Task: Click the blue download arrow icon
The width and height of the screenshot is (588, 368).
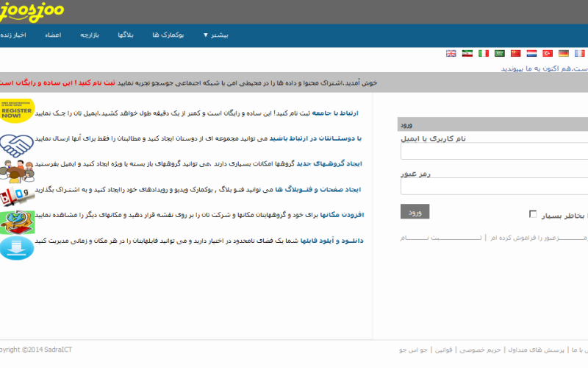Action: (x=17, y=248)
